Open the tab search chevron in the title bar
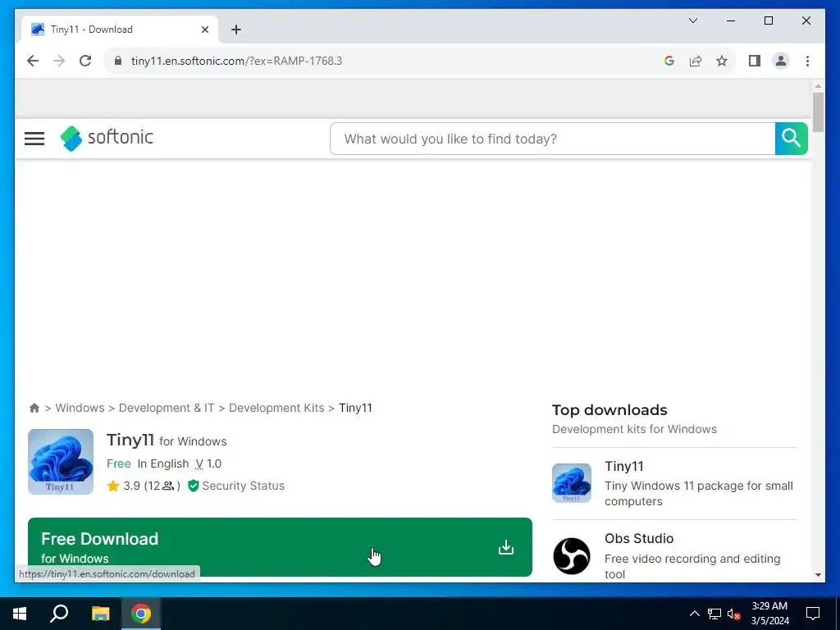This screenshot has width=840, height=630. 693,21
